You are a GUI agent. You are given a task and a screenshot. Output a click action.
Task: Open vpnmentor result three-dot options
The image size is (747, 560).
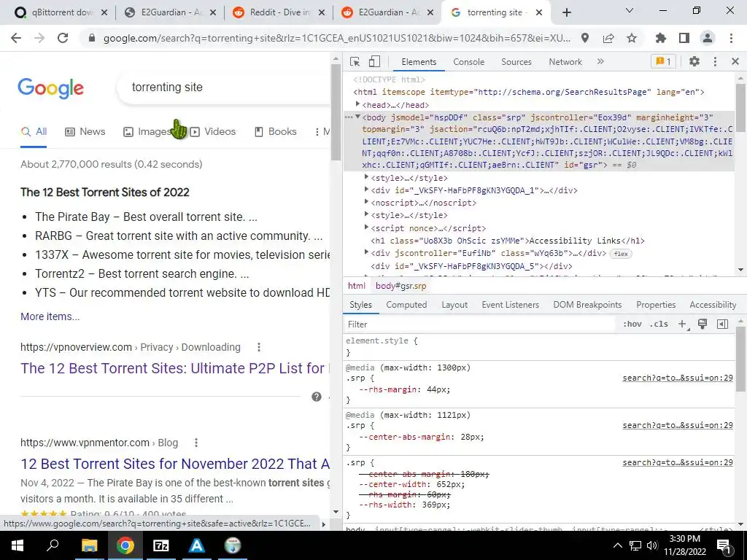(x=196, y=443)
